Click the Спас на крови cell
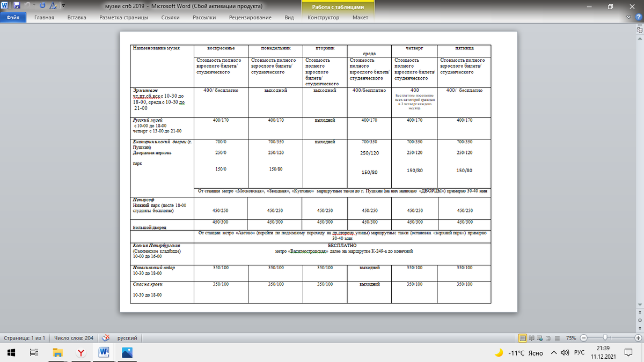Viewport: 644px width, 362px height. [162, 292]
